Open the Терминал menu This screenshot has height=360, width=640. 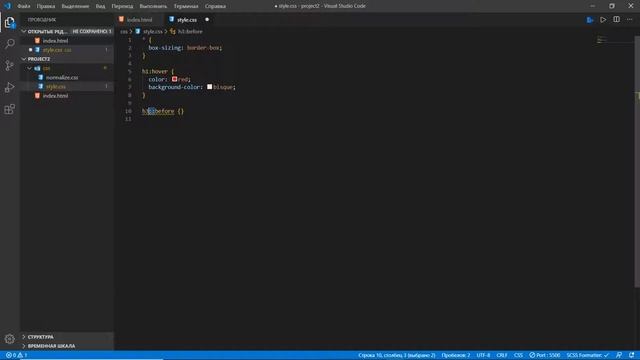[x=186, y=6]
